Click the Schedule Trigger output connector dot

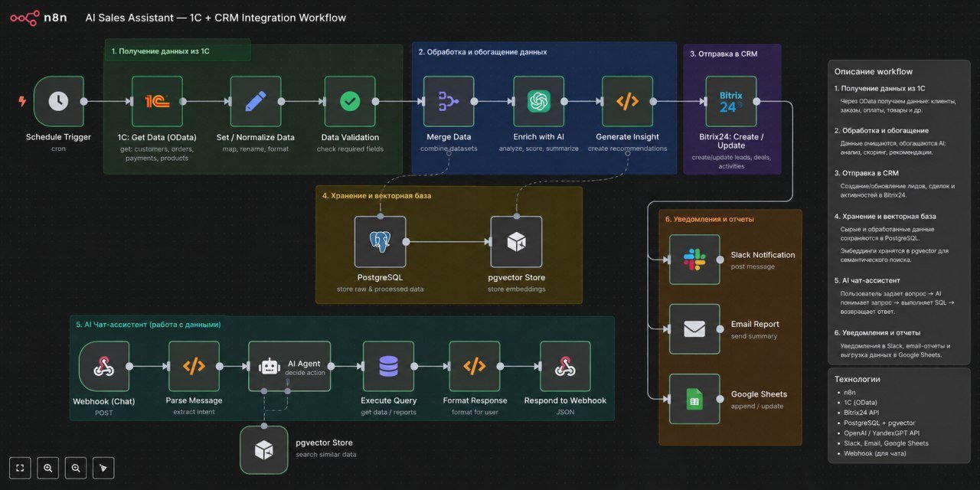[84, 101]
